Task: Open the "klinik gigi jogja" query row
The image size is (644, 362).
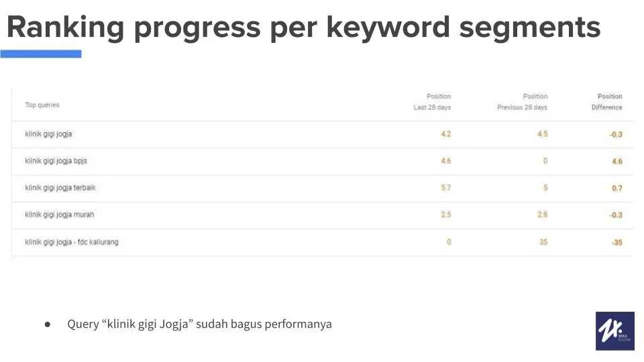Action: (48, 134)
